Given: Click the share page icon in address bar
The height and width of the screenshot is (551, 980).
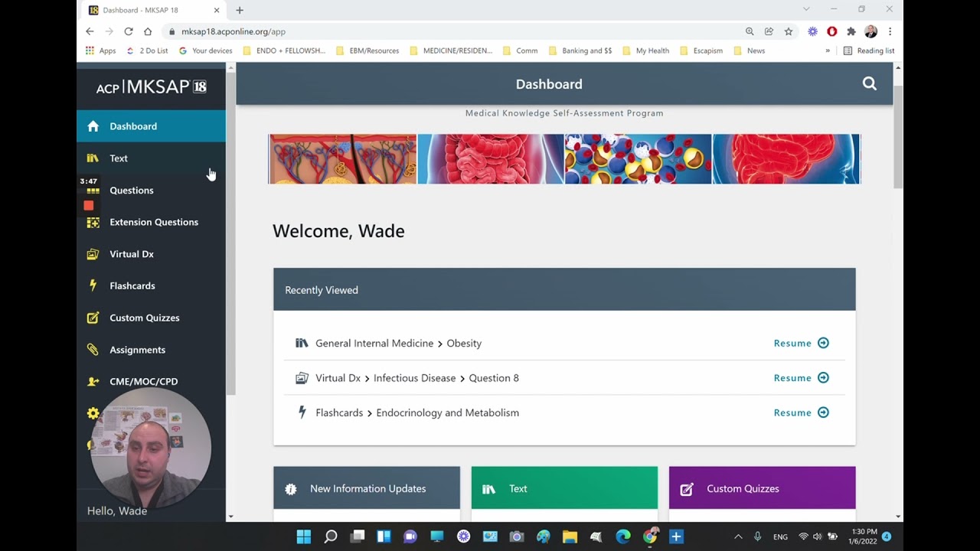Looking at the screenshot, I should coord(769,31).
